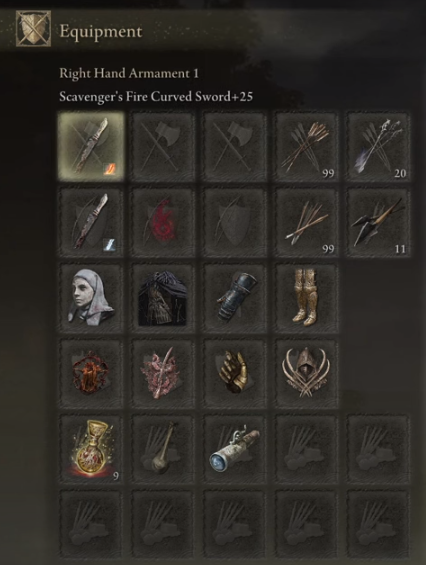
Task: Choose the red seal left-hand armament slot
Action: point(163,222)
